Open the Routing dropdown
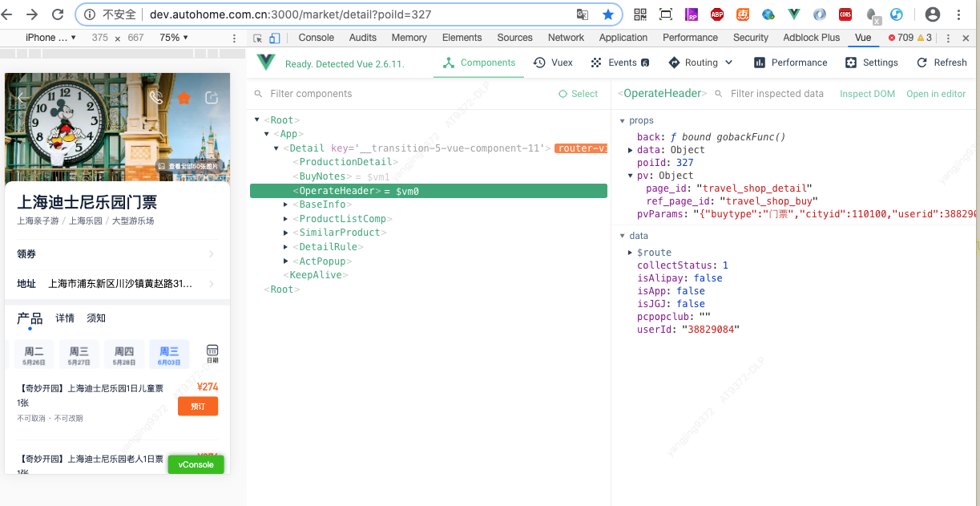Image resolution: width=980 pixels, height=506 pixels. pyautogui.click(x=700, y=63)
